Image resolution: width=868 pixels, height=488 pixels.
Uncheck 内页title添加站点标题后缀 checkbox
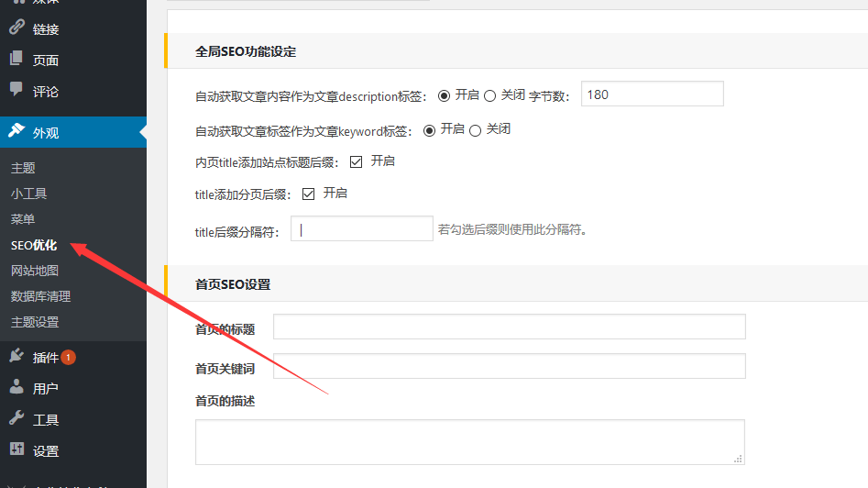click(x=357, y=162)
